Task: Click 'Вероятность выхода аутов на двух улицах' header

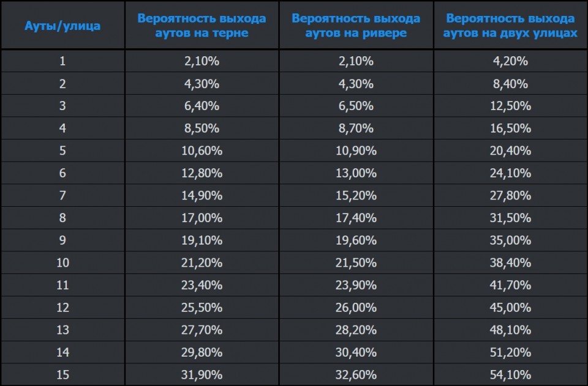Action: [x=510, y=26]
